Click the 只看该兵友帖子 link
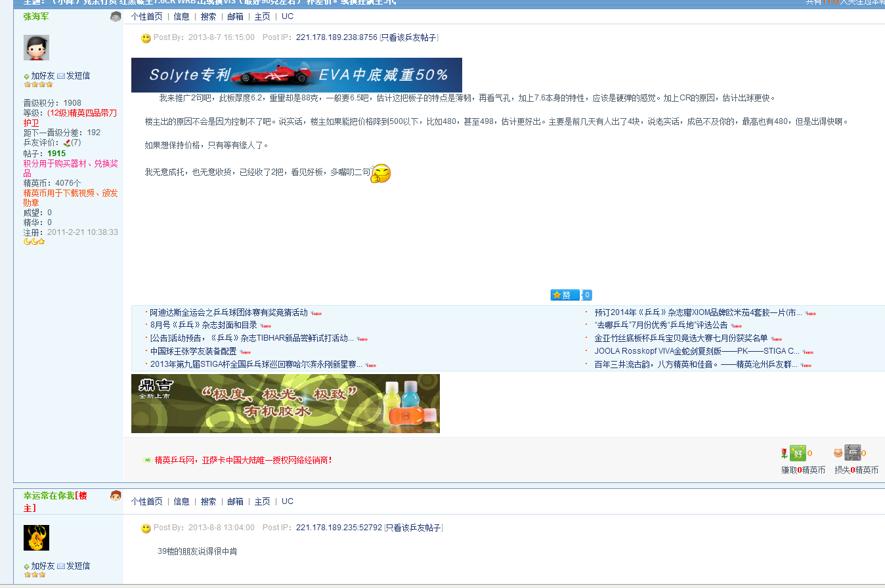The height and width of the screenshot is (588, 885). point(410,38)
